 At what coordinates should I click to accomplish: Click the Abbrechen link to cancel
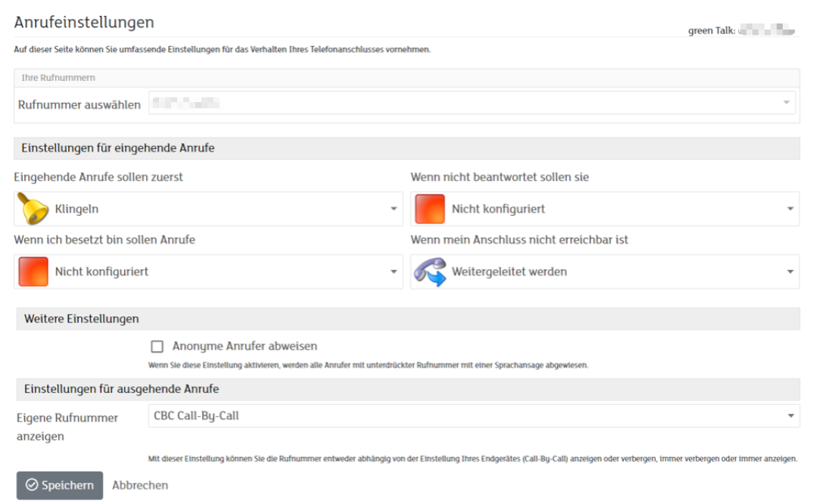(140, 485)
